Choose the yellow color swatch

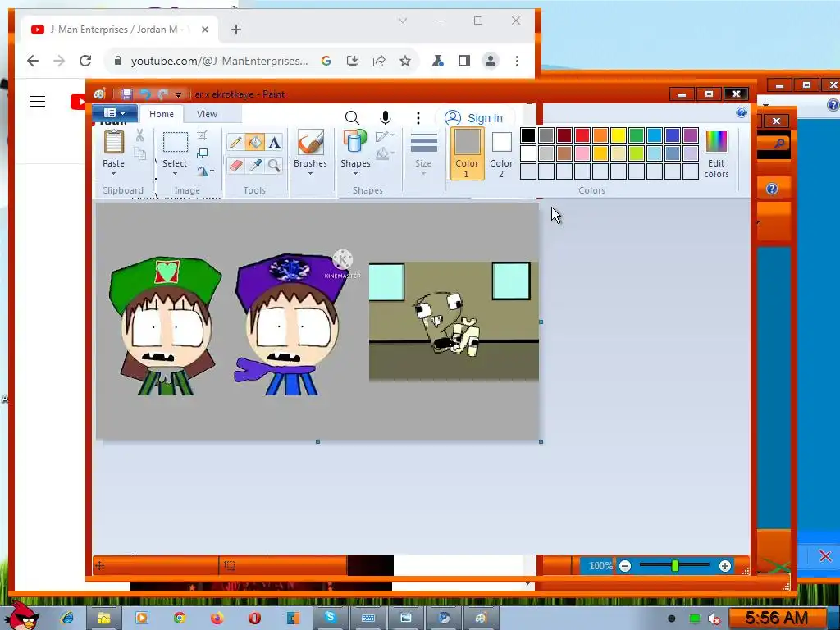(619, 135)
